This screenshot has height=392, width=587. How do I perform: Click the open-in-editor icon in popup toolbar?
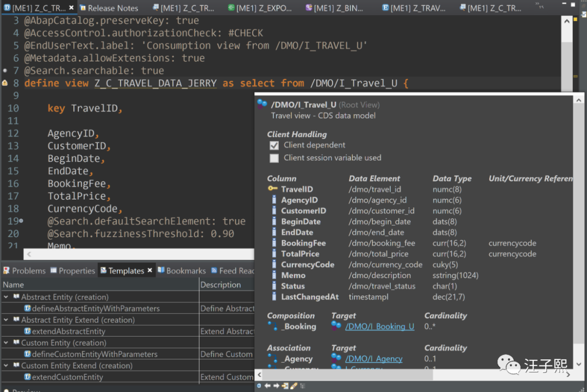285,386
